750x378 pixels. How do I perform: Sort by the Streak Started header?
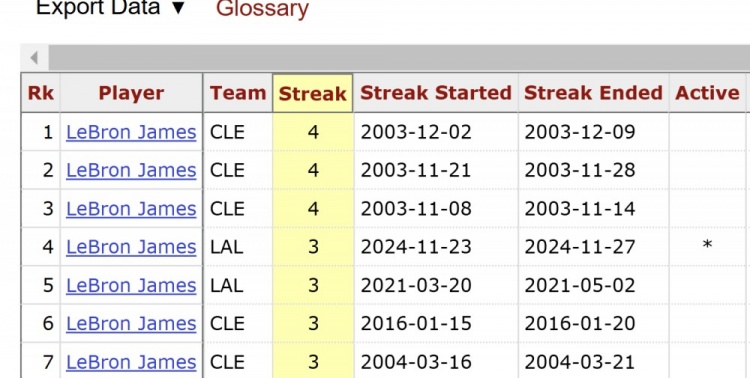point(436,93)
